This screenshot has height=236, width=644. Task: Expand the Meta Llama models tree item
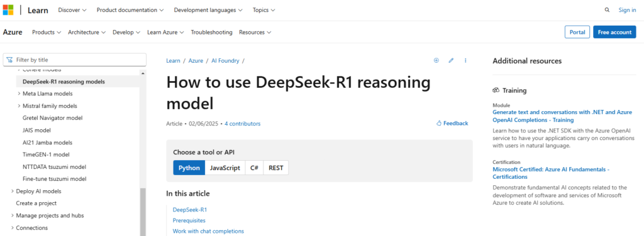[19, 94]
